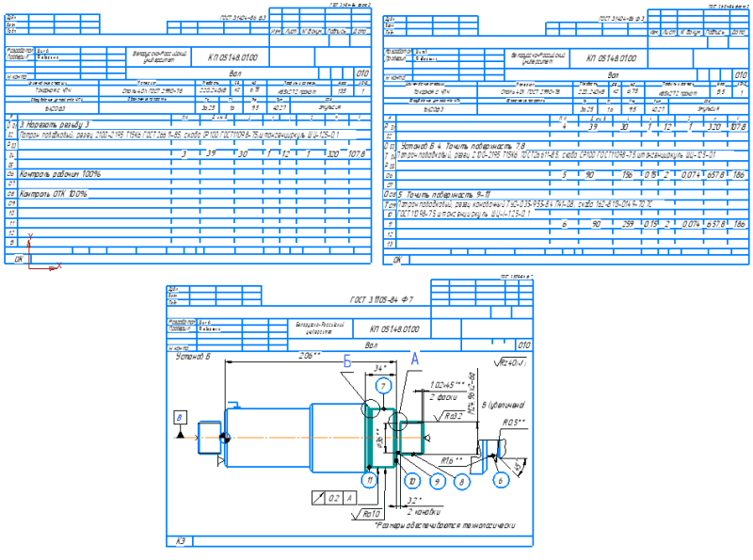Click 'КП 05148.0100' on the sketch sheet

394,329
